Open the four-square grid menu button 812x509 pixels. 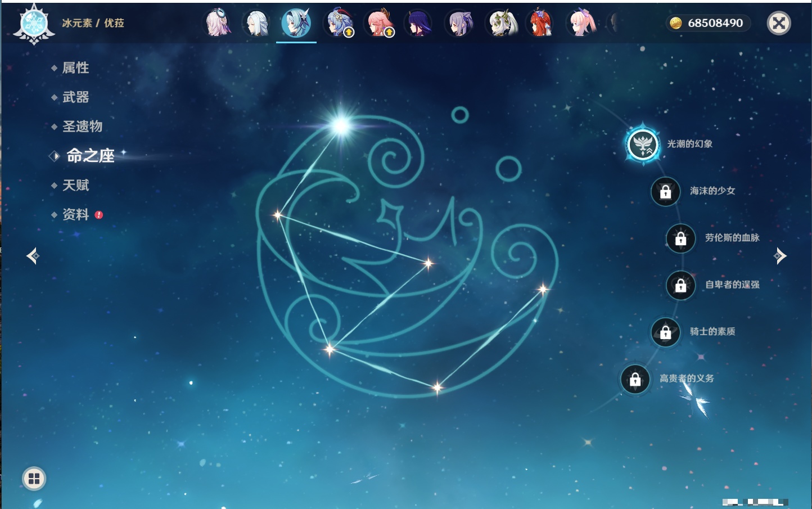tap(34, 479)
